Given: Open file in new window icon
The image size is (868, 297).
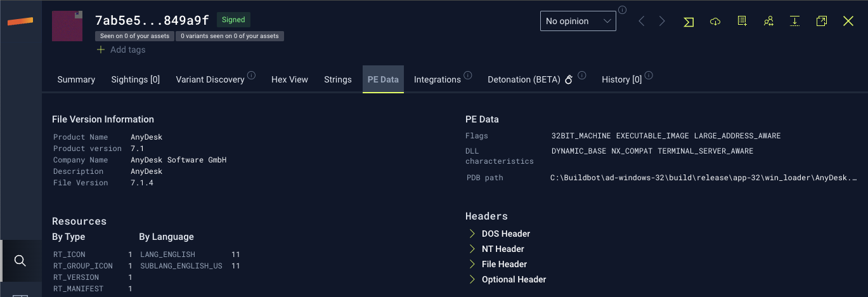Looking at the screenshot, I should coord(821,22).
